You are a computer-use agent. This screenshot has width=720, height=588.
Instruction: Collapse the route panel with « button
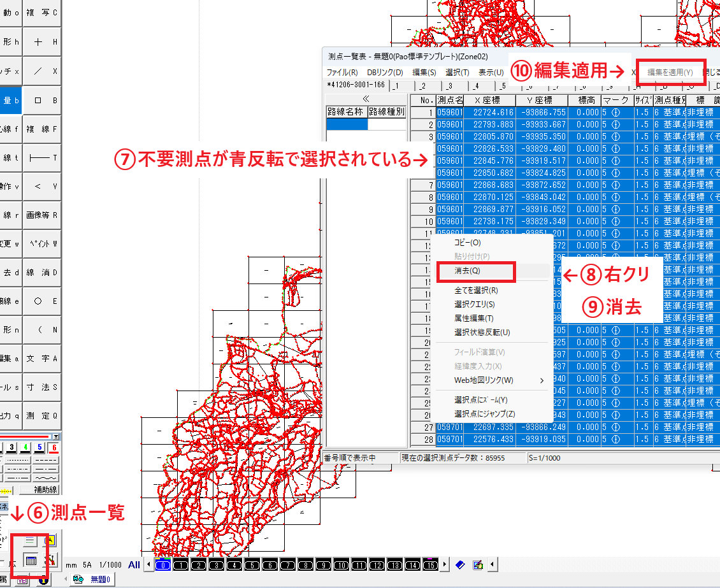(x=366, y=99)
